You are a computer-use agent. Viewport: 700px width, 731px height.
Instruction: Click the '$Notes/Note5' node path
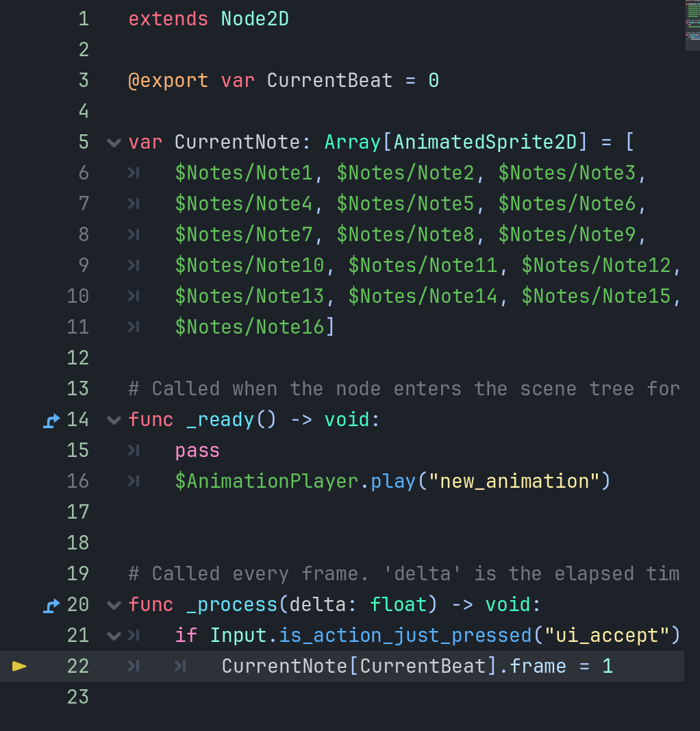point(405,203)
